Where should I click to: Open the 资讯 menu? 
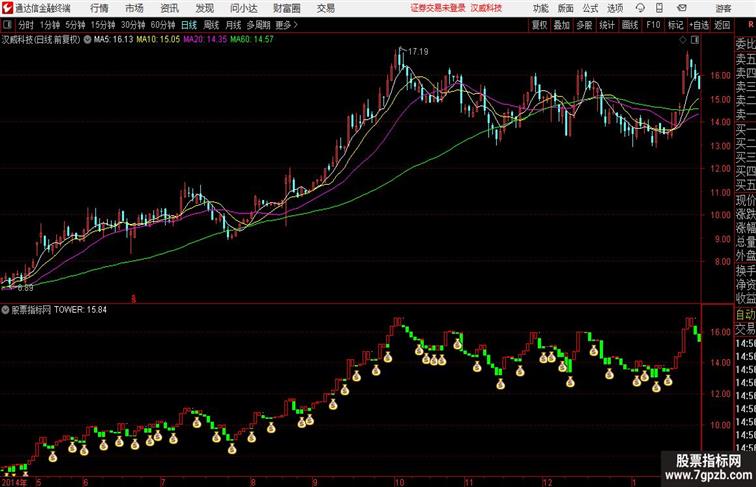tap(170, 8)
